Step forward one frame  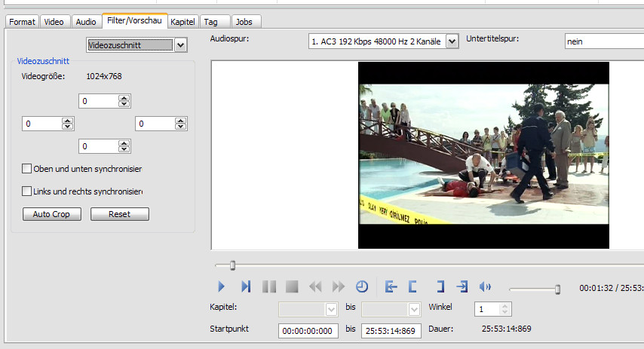point(246,286)
